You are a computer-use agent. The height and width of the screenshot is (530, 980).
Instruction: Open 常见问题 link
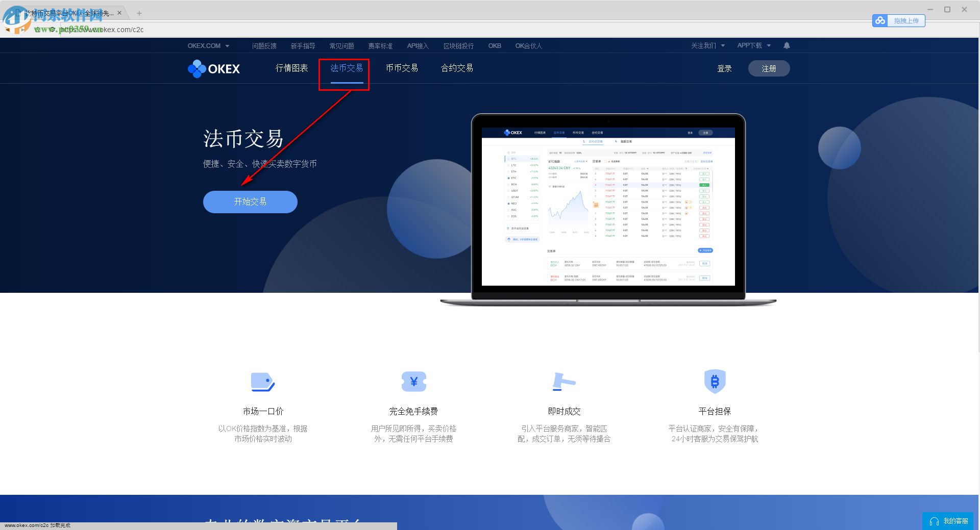point(341,46)
